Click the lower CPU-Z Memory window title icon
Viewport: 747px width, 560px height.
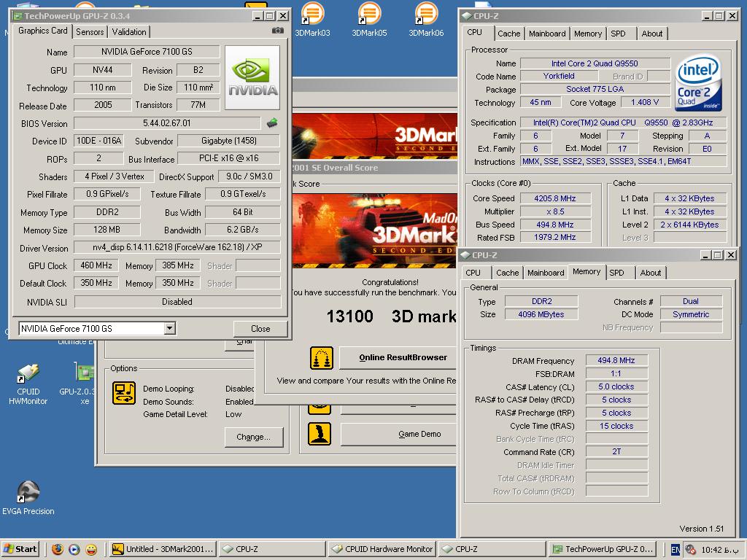click(x=465, y=254)
